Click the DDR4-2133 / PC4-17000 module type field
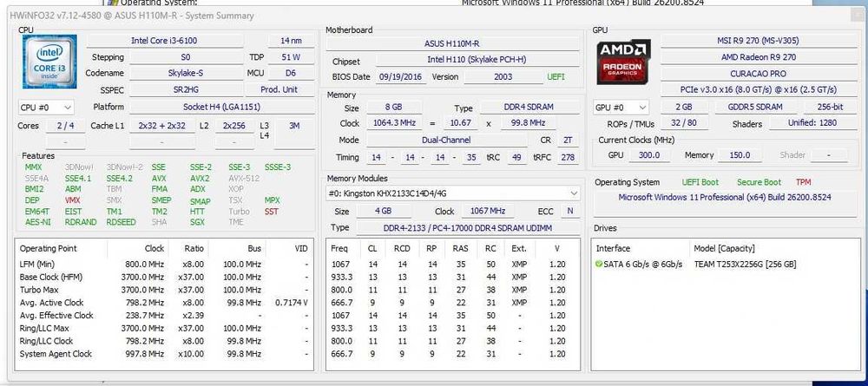Image resolution: width=868 pixels, height=386 pixels. click(467, 228)
